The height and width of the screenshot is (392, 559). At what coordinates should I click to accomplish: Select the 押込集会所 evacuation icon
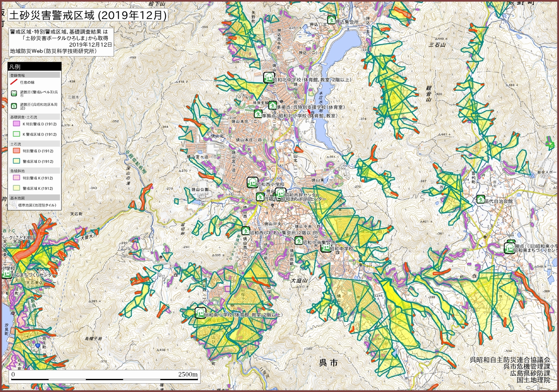point(331,20)
